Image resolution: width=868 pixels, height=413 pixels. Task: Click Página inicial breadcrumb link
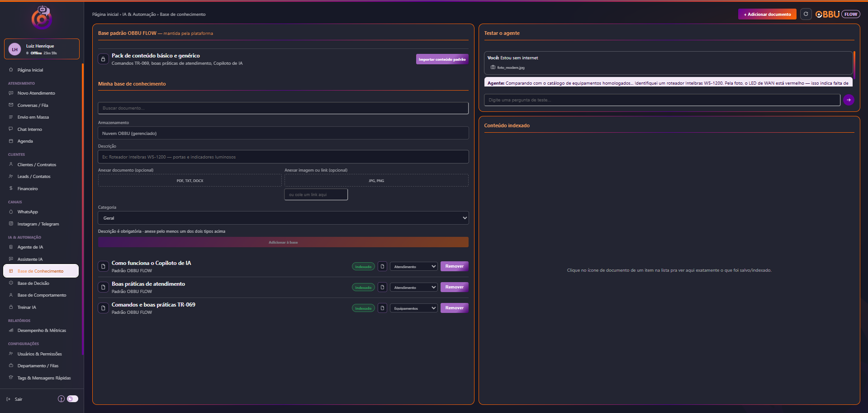pos(105,14)
